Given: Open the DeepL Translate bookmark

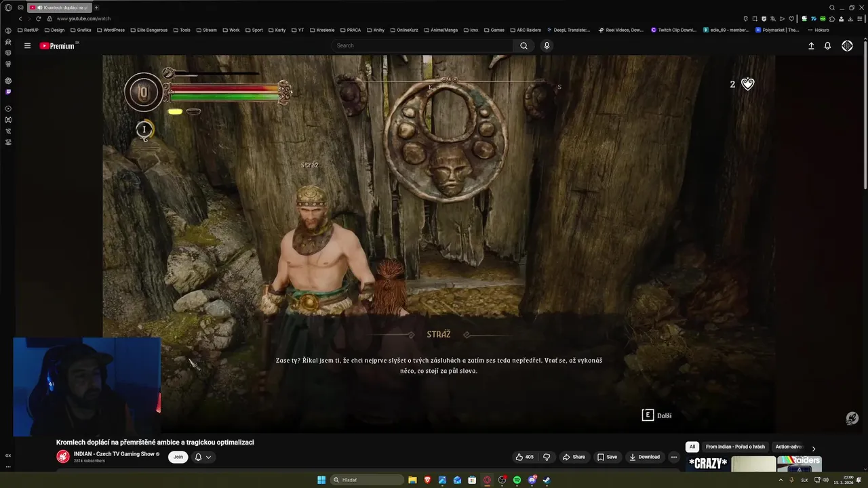Looking at the screenshot, I should click(568, 30).
